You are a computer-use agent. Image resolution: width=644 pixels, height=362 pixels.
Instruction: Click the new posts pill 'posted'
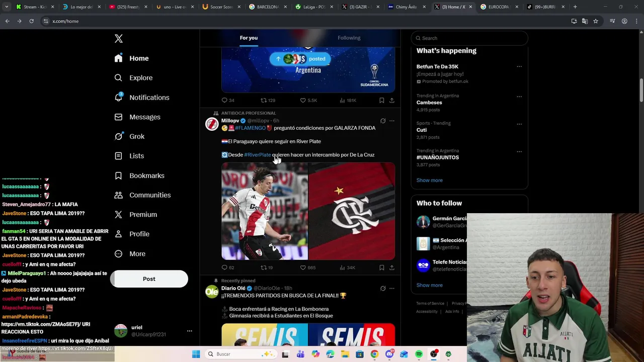[300, 59]
